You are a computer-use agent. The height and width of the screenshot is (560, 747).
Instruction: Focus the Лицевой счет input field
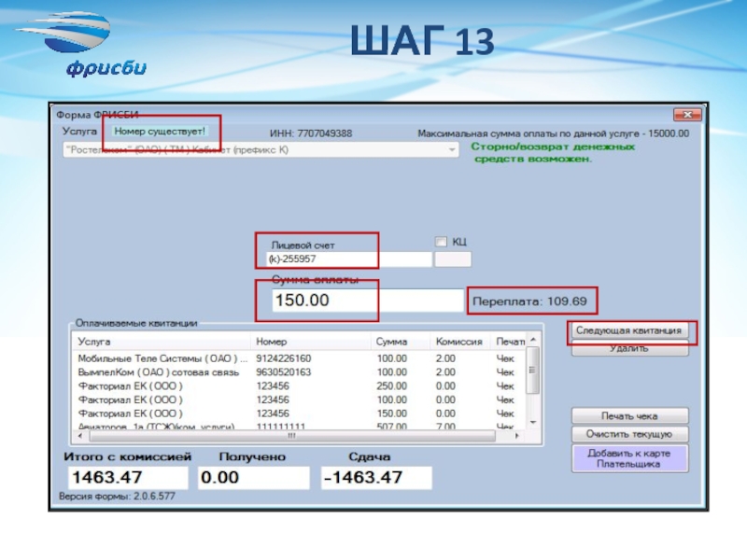(x=349, y=259)
